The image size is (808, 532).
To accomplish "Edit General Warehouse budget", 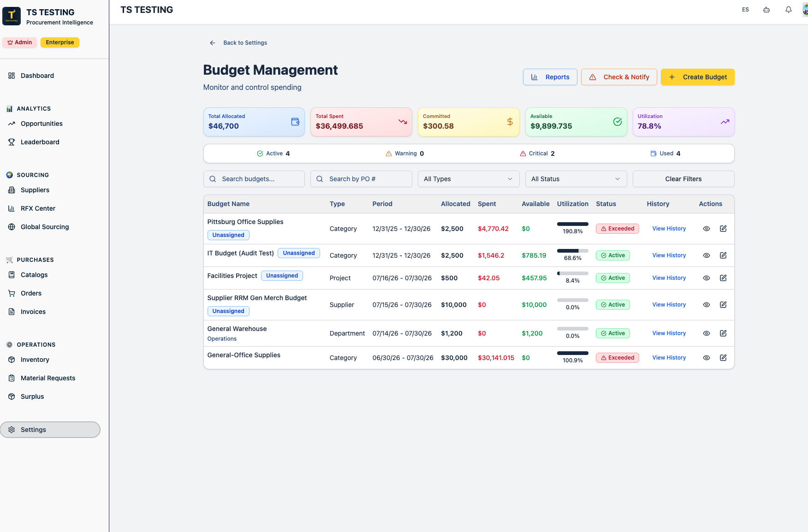I will [x=723, y=333].
